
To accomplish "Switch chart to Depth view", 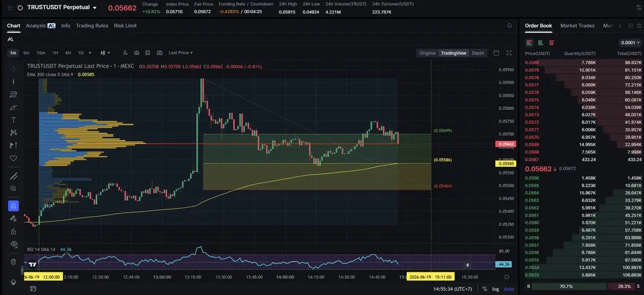I will point(478,53).
